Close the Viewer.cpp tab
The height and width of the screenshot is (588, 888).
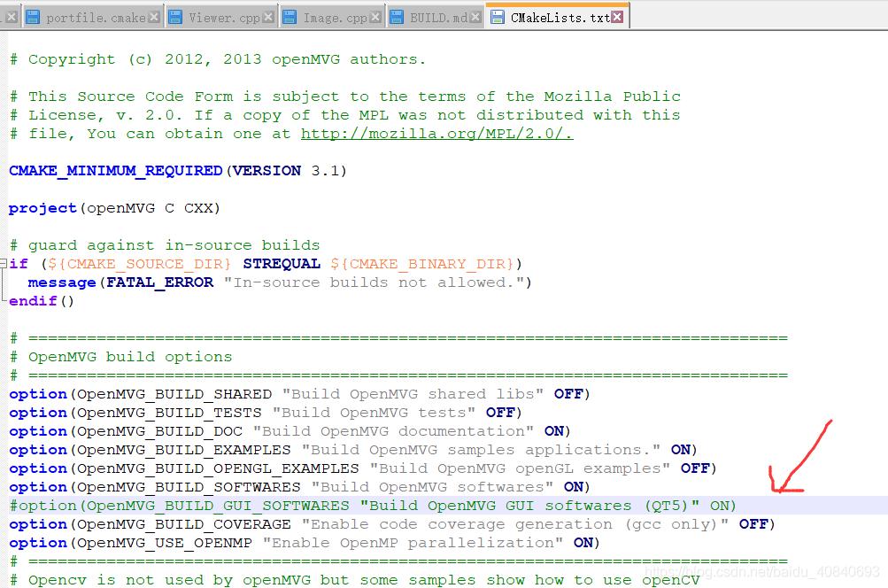pos(269,18)
